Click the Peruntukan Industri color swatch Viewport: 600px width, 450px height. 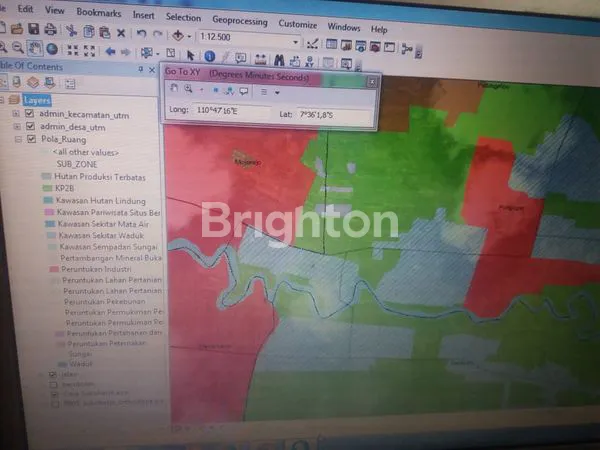pyautogui.click(x=54, y=269)
